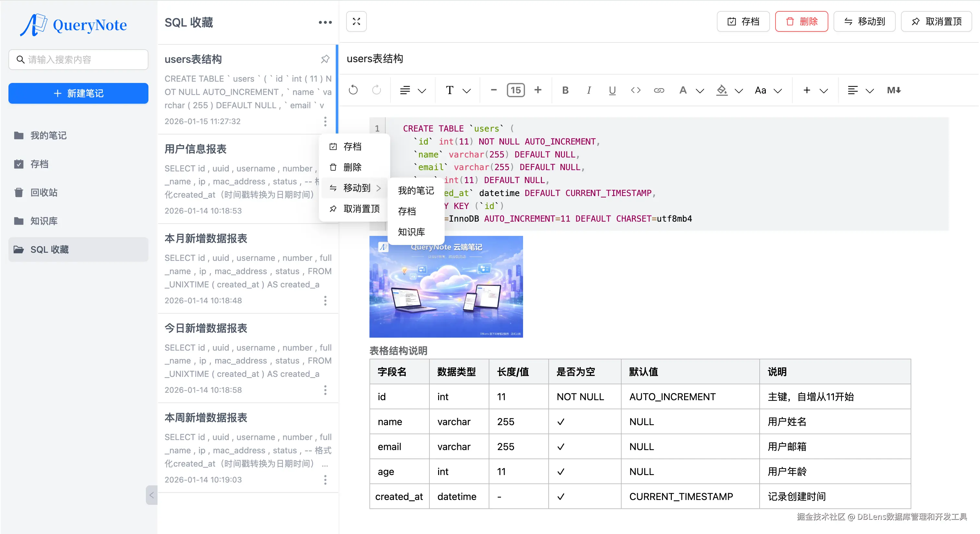
Task: Insert inline code with the code icon
Action: [635, 90]
